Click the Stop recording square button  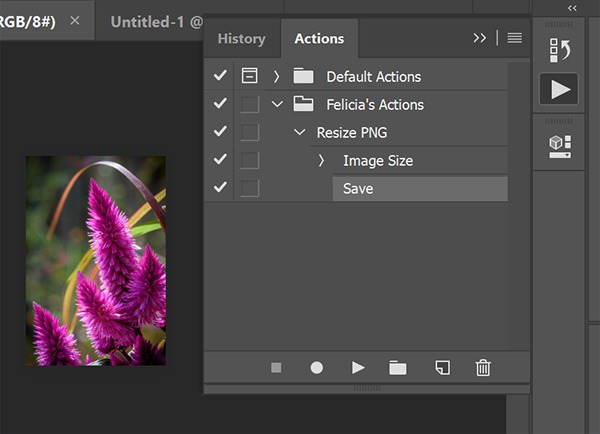tap(276, 368)
